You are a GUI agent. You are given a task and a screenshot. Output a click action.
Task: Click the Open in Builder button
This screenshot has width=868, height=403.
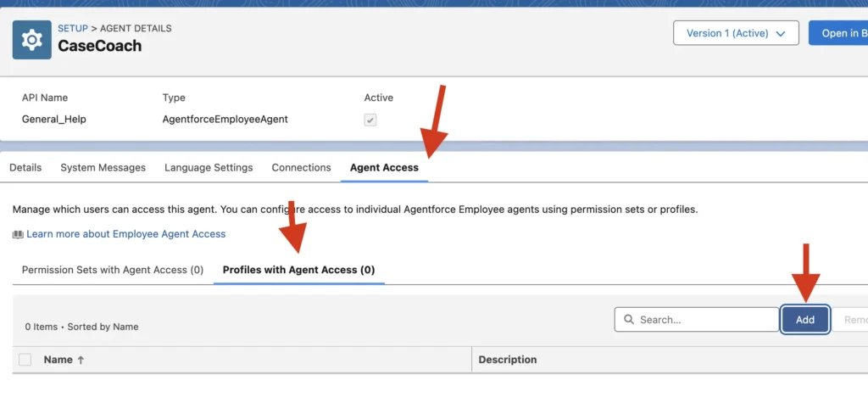coord(837,33)
